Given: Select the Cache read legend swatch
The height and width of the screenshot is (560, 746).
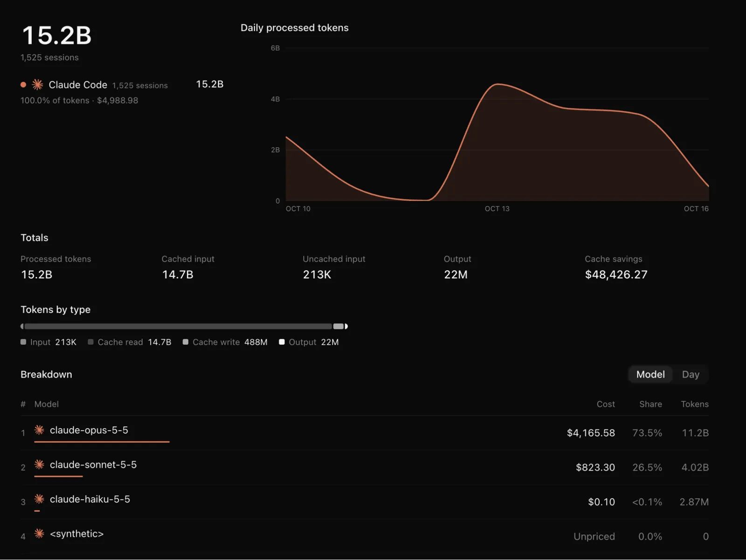Looking at the screenshot, I should [x=90, y=342].
